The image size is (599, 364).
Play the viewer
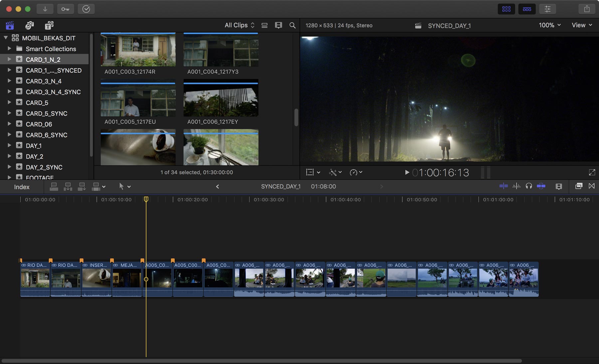point(407,172)
